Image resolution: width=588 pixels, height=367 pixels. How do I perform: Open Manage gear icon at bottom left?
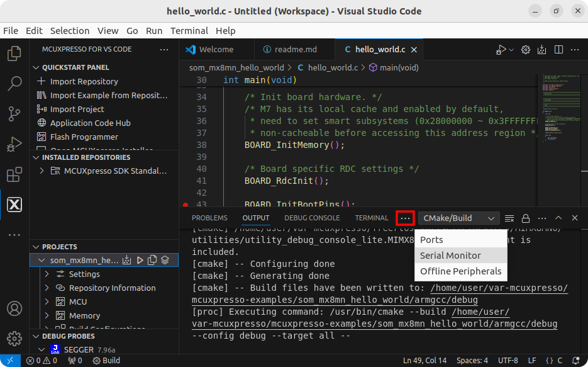[x=14, y=339]
